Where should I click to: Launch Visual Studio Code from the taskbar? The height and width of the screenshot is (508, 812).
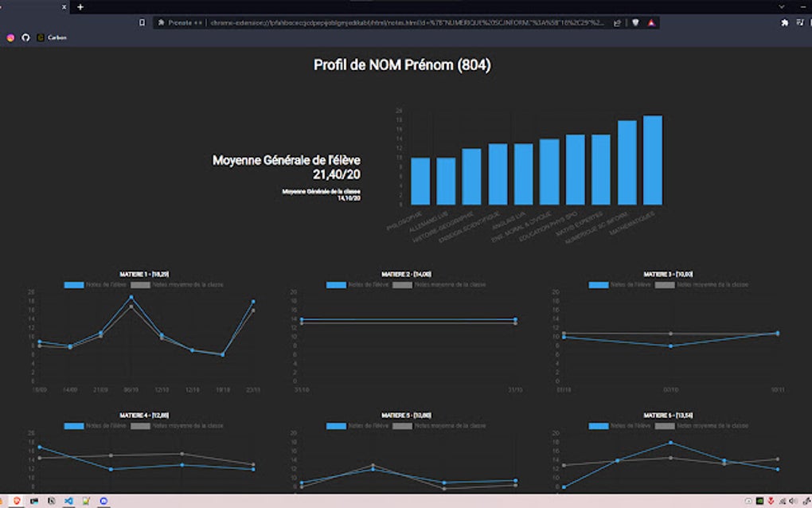tap(69, 501)
